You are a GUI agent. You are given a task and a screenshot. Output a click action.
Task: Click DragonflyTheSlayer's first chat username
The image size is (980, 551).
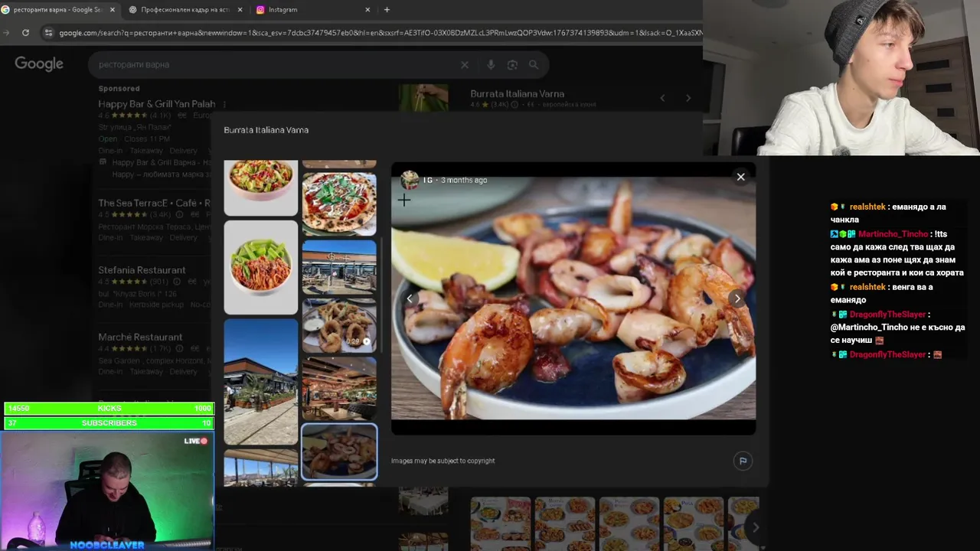tap(887, 315)
